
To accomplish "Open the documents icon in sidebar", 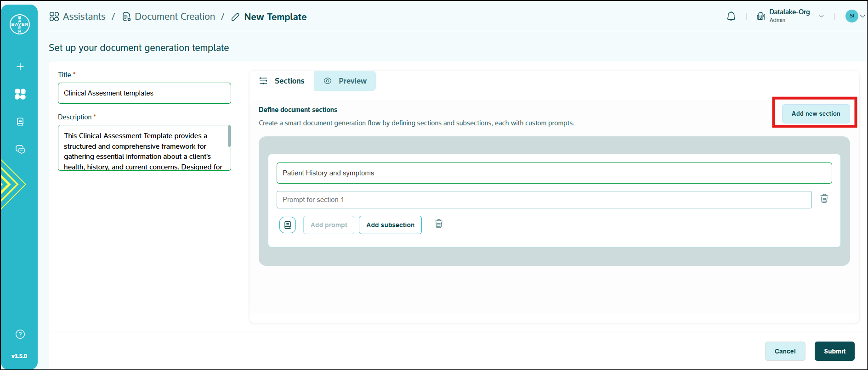I will (20, 122).
